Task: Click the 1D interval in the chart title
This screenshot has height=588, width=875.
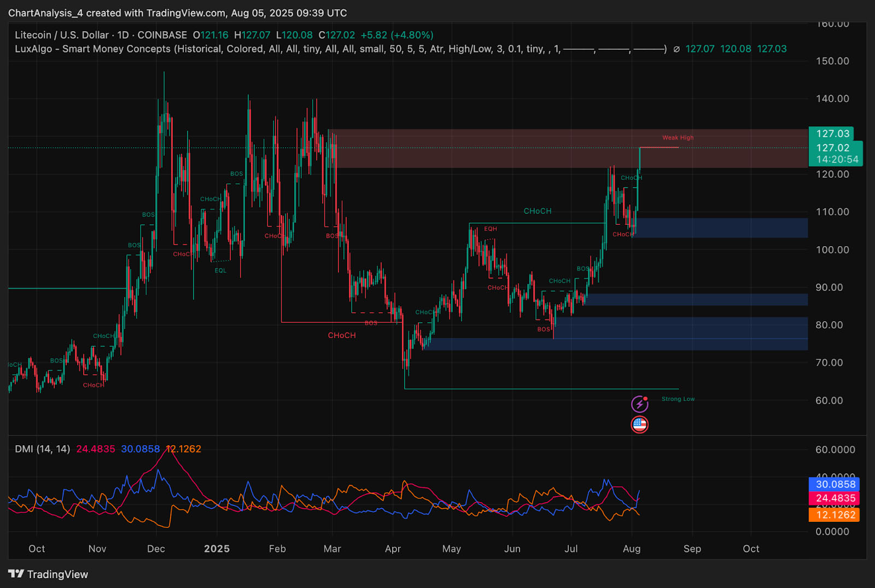Action: click(123, 35)
